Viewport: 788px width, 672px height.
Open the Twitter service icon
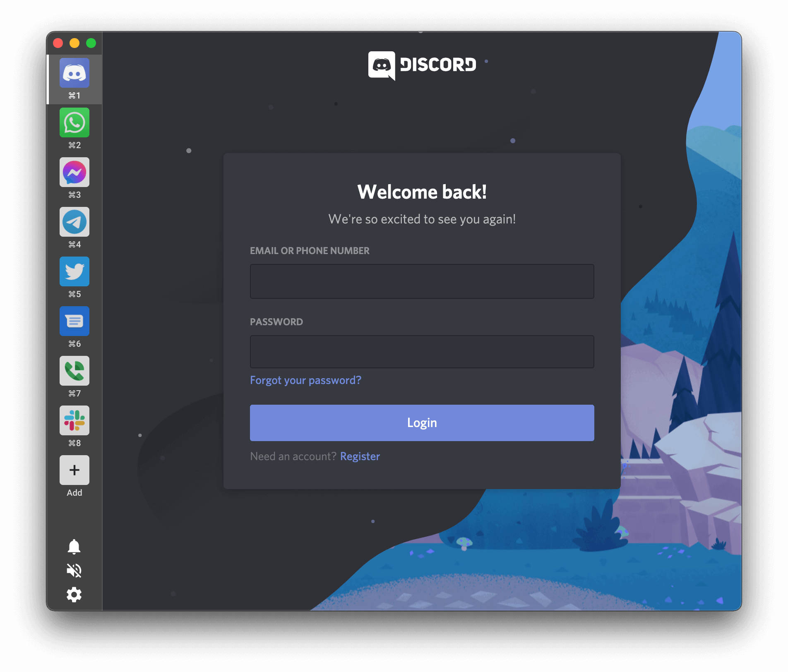coord(74,272)
